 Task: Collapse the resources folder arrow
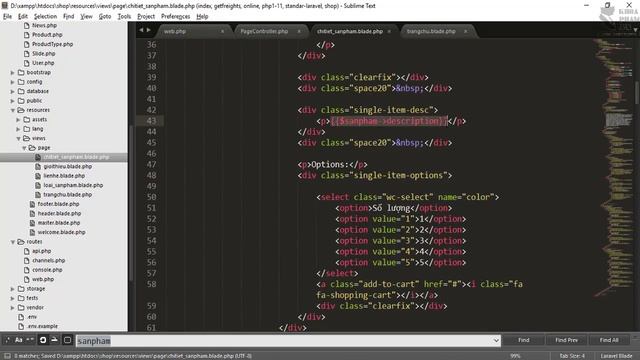[13, 110]
